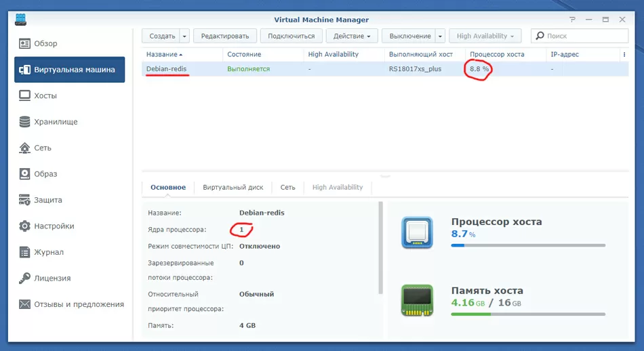Screen dimensions: 644x351
Task: Select the Debian-redis row name
Action: coord(166,69)
